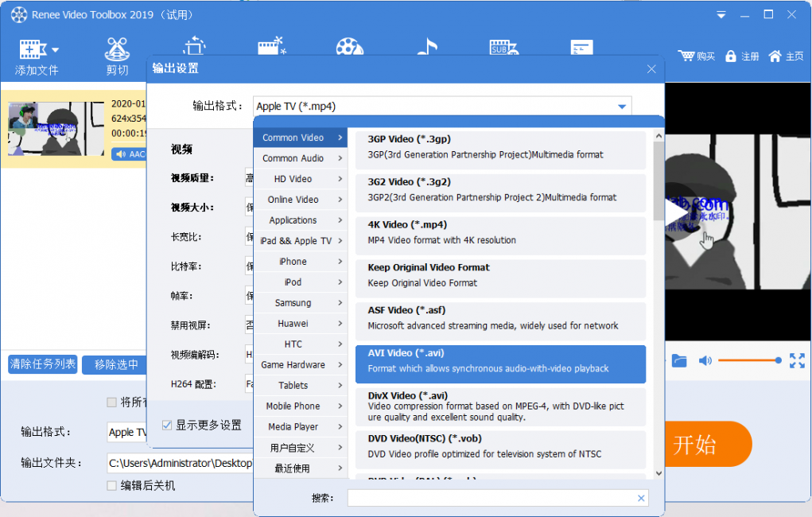Viewport: 812px width, 517px height.
Task: Mute the preview volume speaker icon
Action: pyautogui.click(x=705, y=360)
